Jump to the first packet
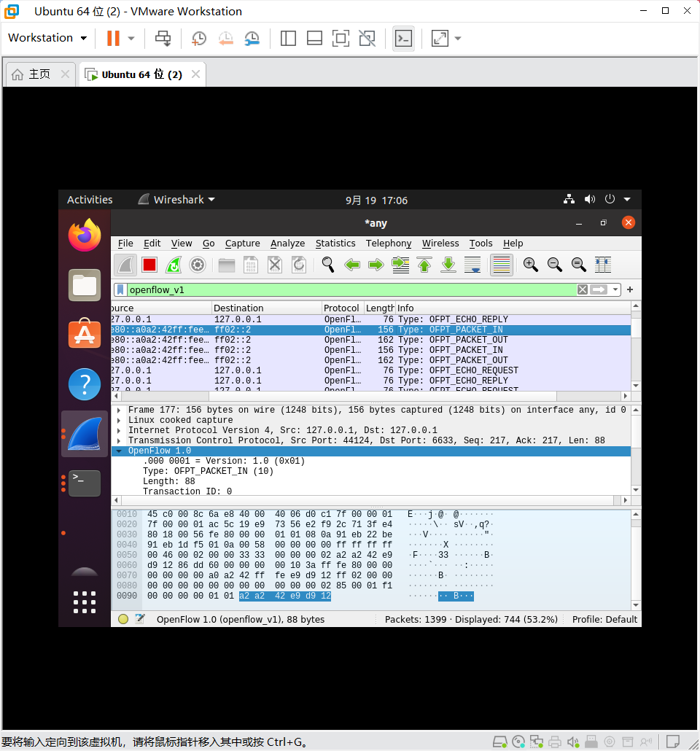Screen dimensions: 700x751 (424, 265)
